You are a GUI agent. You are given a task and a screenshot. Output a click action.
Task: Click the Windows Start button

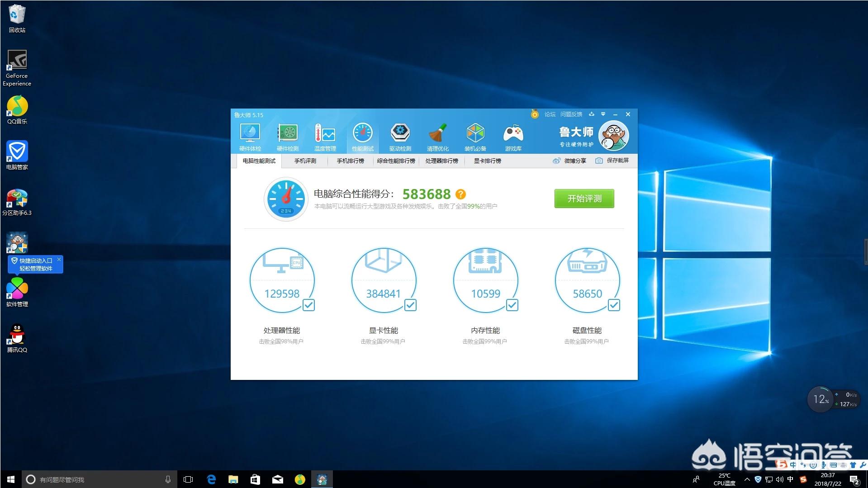[x=11, y=479]
